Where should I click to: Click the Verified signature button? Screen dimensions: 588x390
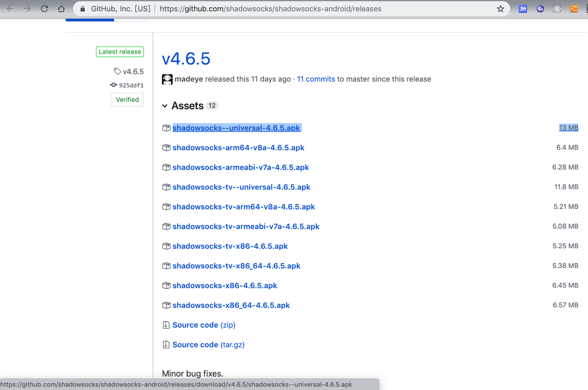tap(127, 100)
